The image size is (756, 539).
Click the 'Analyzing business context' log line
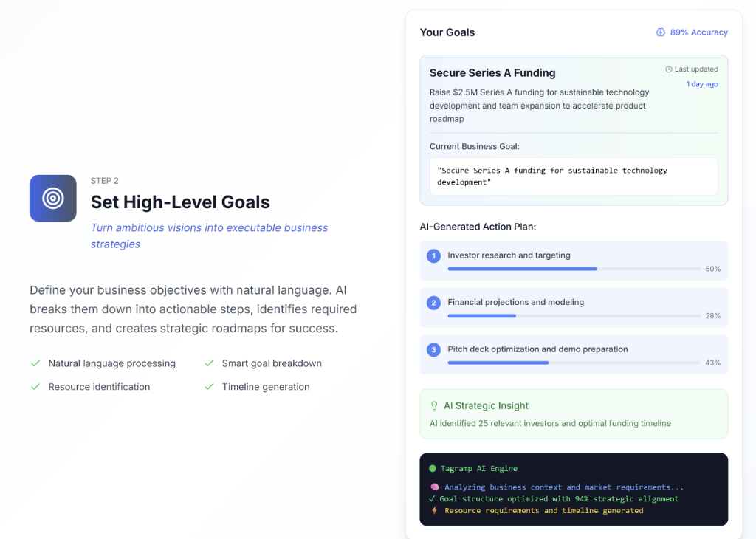point(563,487)
